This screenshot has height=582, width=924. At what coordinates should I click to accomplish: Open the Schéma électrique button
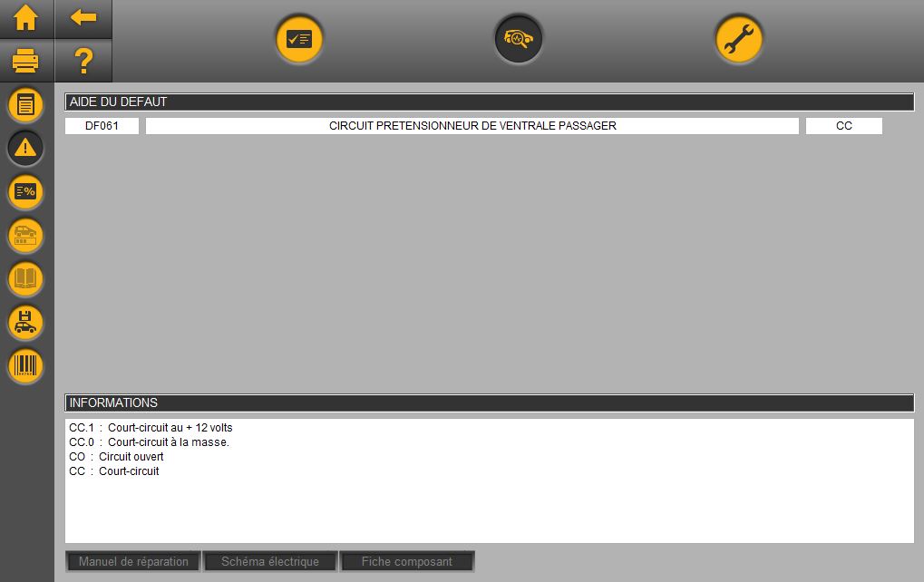(270, 561)
